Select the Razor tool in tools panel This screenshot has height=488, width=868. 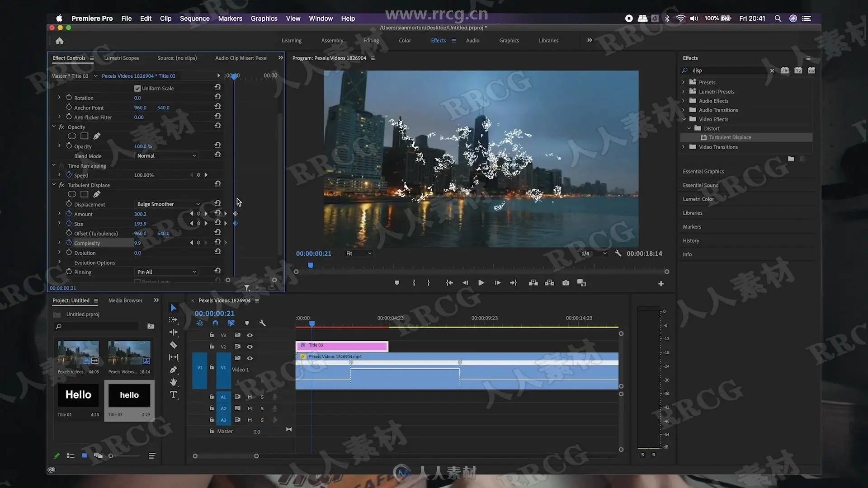tap(173, 345)
